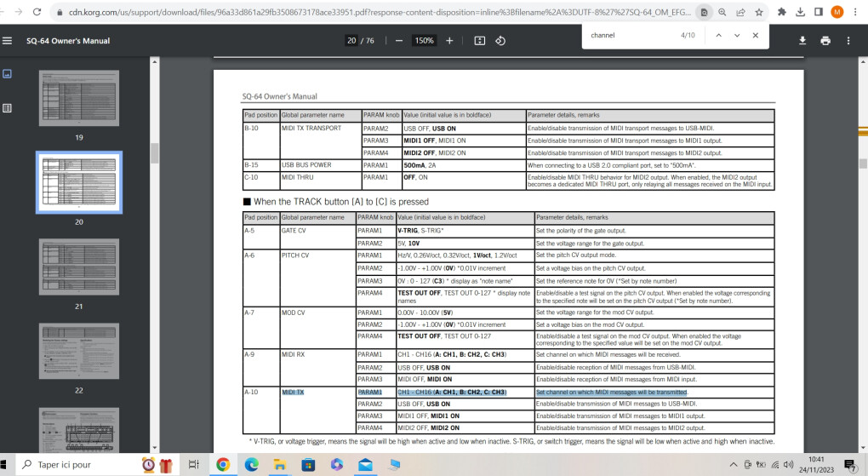Select page 22 thumbnail
The width and height of the screenshot is (868, 476).
point(78,352)
